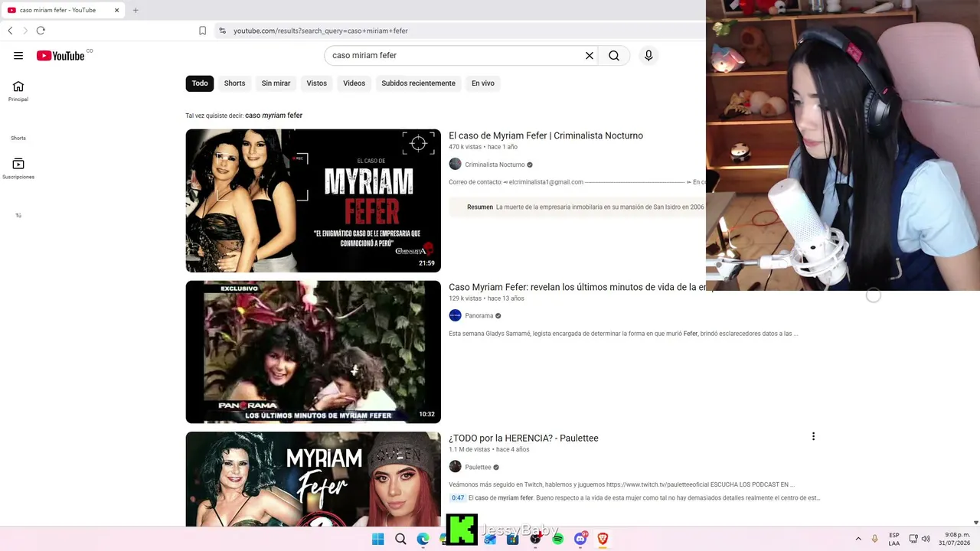Open site settings icon in address bar
Image resolution: width=980 pixels, height=551 pixels.
pos(222,31)
